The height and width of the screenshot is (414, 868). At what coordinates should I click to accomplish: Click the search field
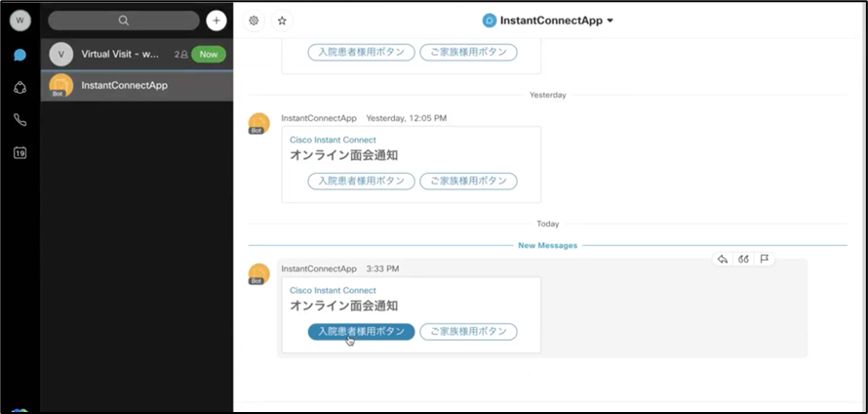tap(124, 21)
